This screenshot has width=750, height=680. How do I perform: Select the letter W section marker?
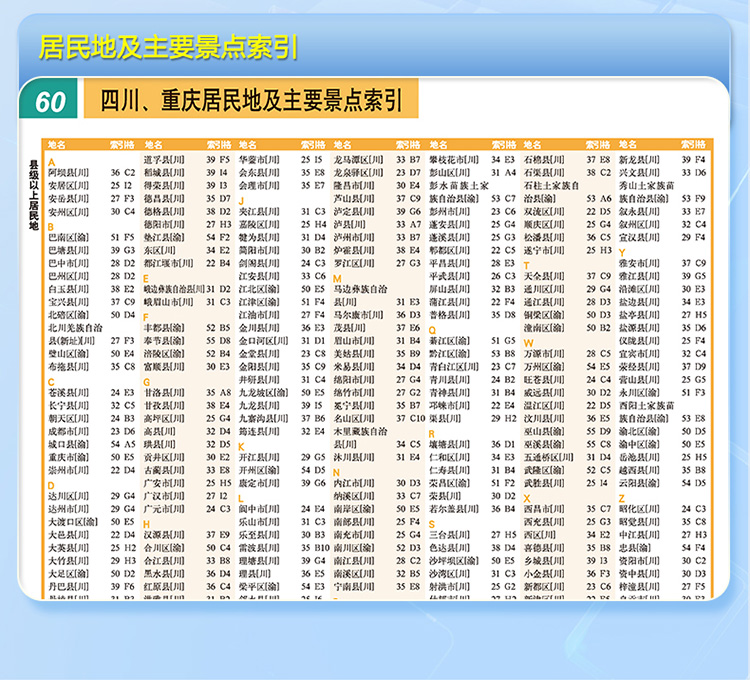tap(527, 343)
